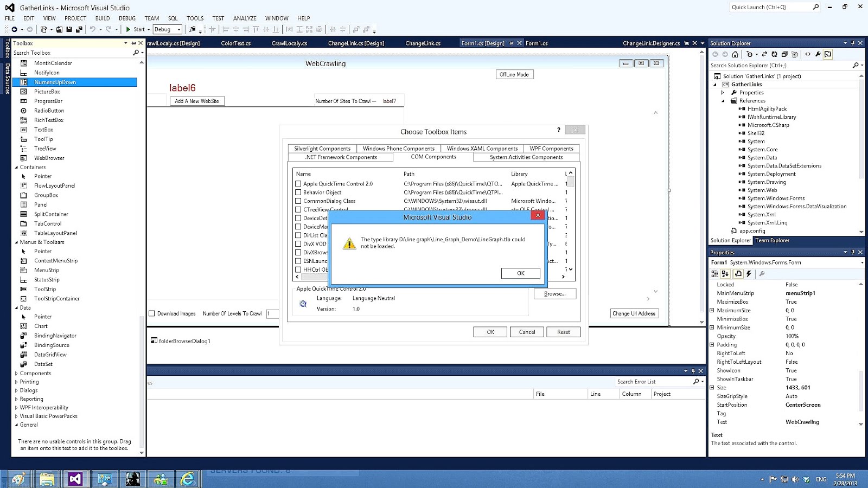
Task: Expand the Printing group in the Toolbox
Action: 16,382
